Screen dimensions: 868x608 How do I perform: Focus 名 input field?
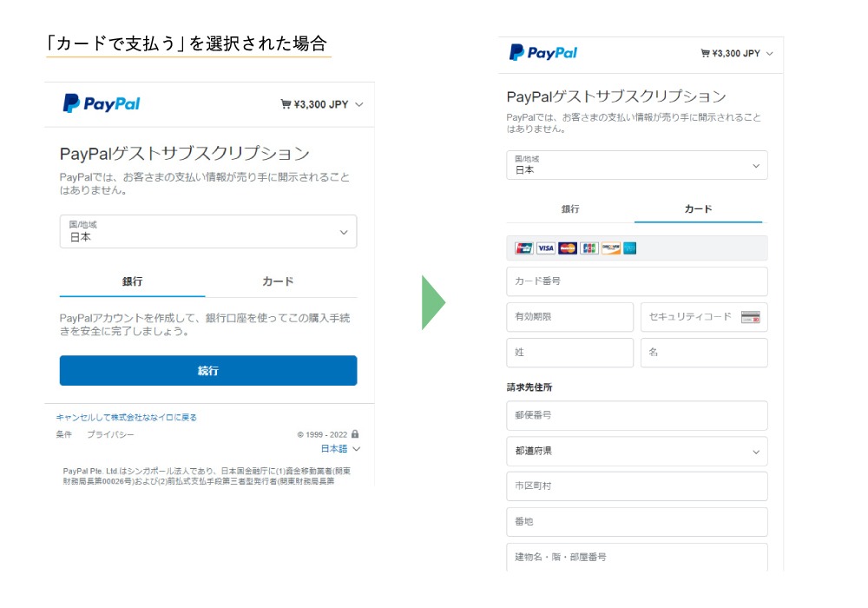[x=704, y=352]
